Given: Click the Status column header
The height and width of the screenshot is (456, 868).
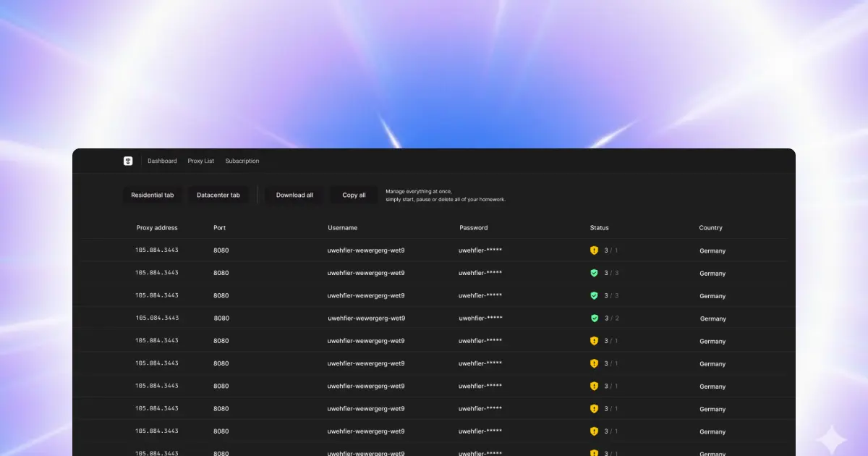Looking at the screenshot, I should tap(599, 228).
